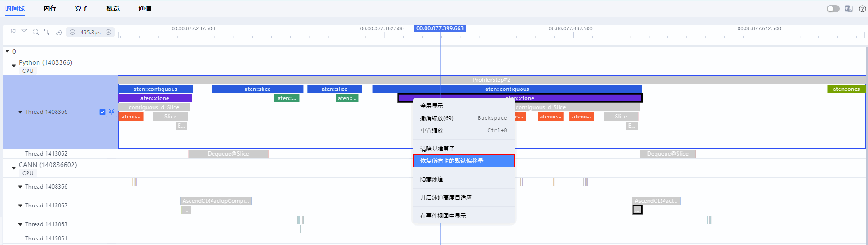Click the search magnifier icon

[x=35, y=32]
